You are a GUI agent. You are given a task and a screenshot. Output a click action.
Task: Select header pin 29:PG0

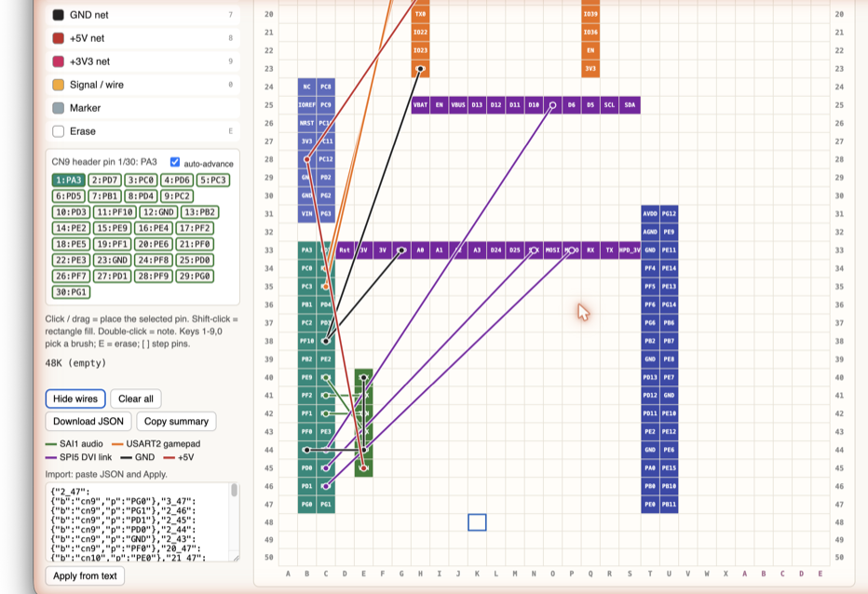click(x=195, y=277)
